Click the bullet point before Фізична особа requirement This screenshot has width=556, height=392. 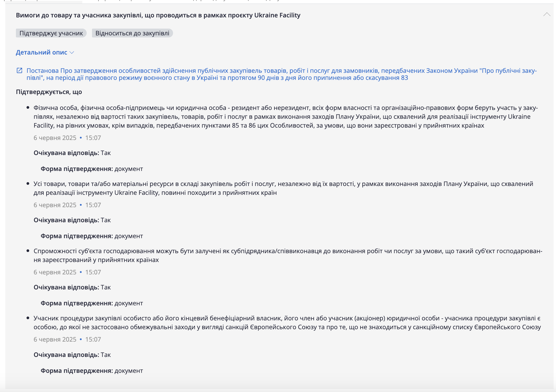coord(28,108)
